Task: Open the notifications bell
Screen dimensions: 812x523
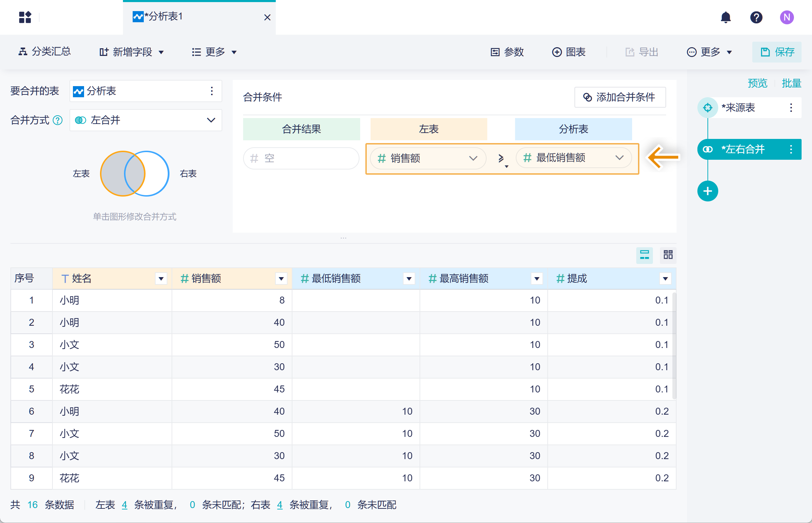Action: 726,17
